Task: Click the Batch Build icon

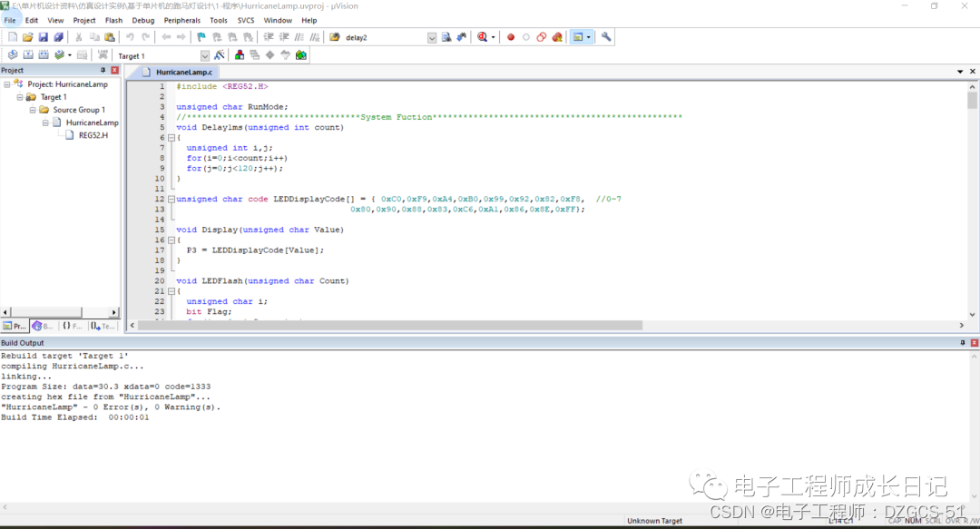Action: click(x=59, y=55)
